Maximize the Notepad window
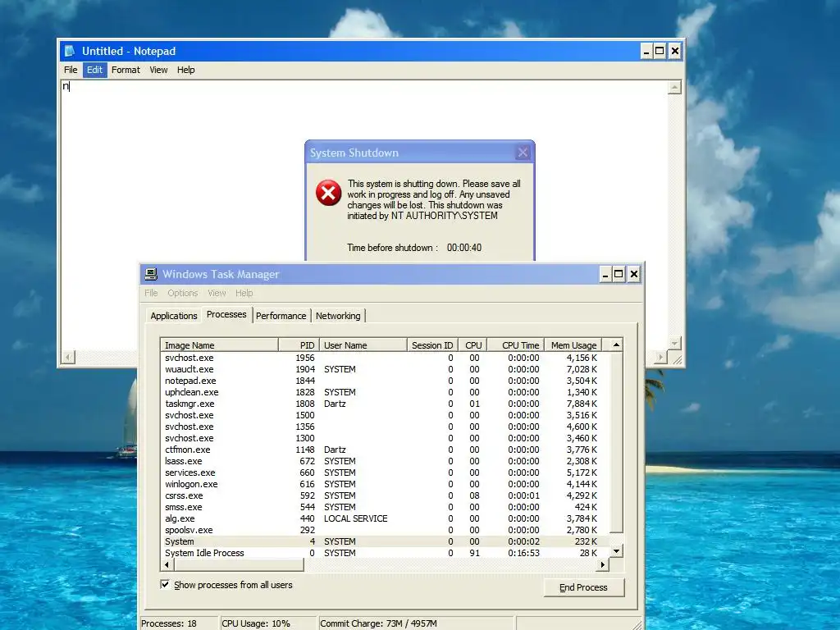The height and width of the screenshot is (630, 840). click(660, 51)
